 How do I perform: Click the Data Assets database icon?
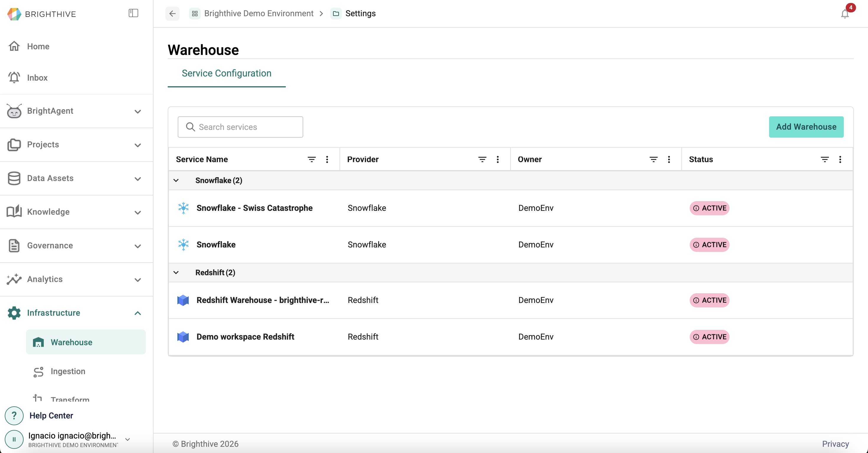coord(14,178)
